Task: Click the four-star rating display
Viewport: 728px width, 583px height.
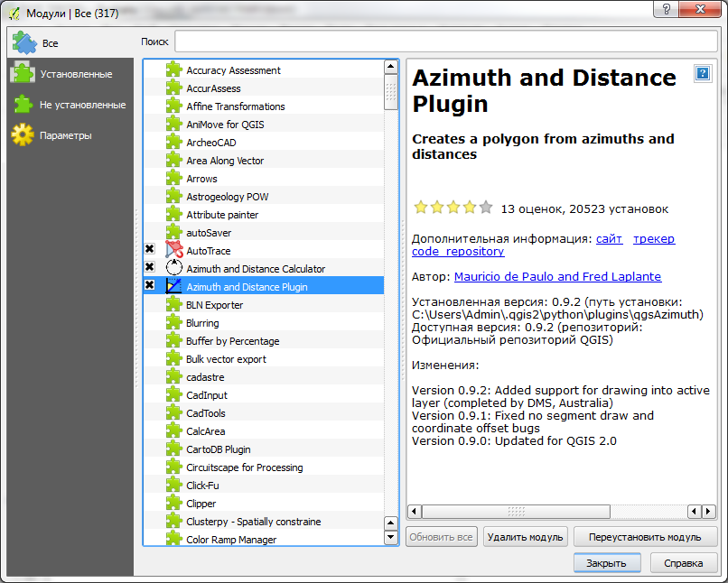Action: (x=453, y=208)
